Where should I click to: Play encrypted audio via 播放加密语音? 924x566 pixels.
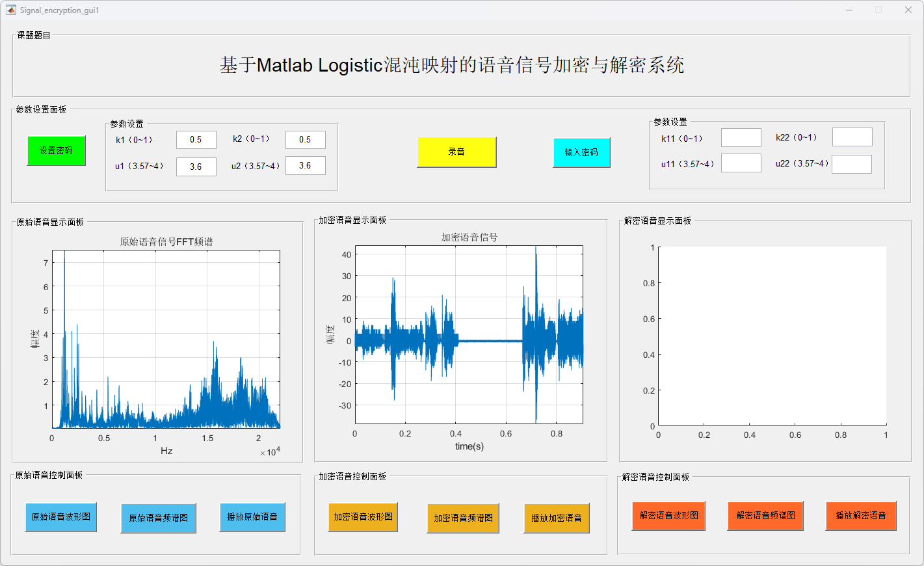[x=557, y=519]
